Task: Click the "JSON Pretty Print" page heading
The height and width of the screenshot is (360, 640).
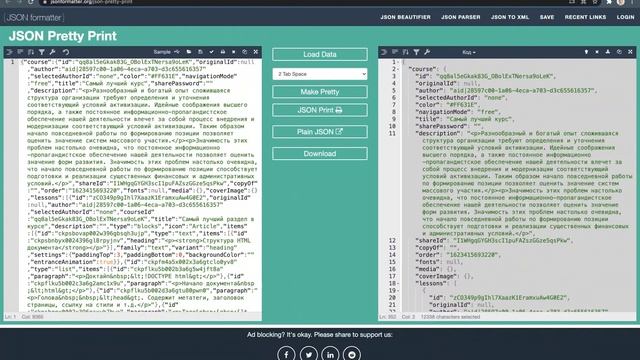Action: [62, 36]
